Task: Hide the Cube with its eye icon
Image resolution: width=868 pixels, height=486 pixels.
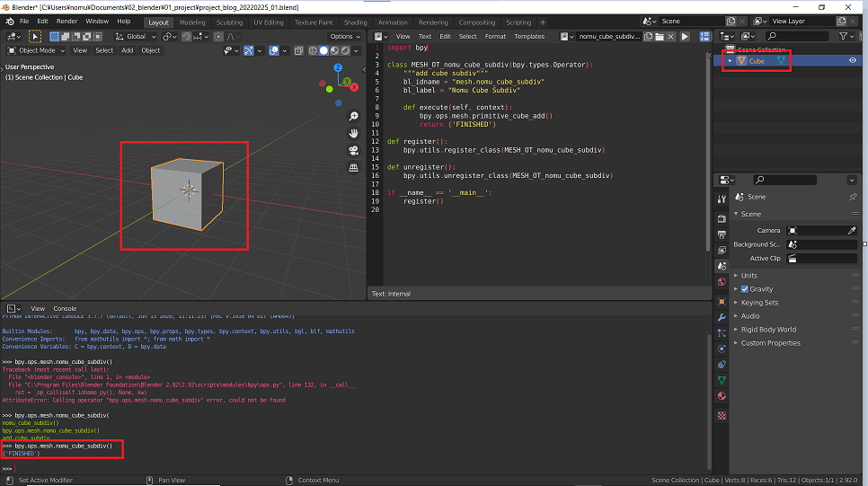Action: tap(852, 61)
